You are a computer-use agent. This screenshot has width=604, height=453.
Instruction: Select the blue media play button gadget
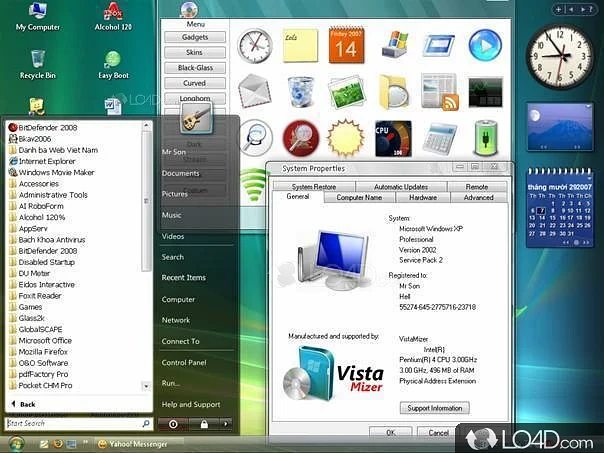tap(485, 45)
